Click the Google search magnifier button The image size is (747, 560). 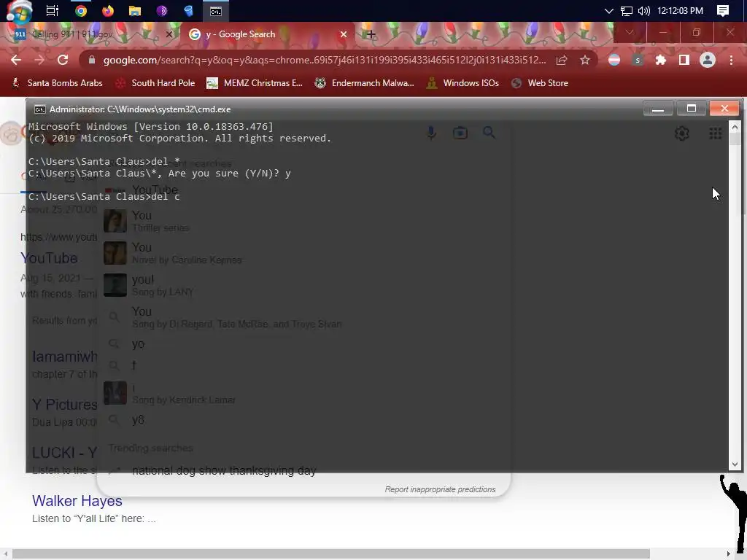pos(489,133)
